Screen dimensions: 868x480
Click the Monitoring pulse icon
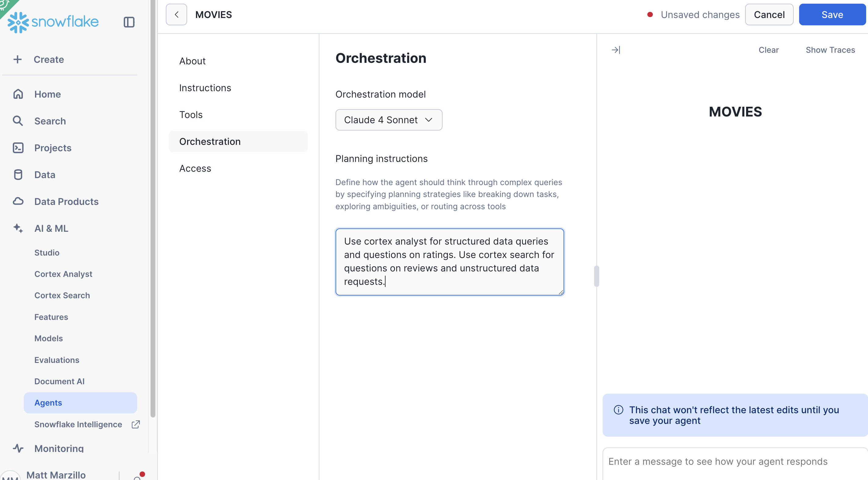[x=18, y=448]
